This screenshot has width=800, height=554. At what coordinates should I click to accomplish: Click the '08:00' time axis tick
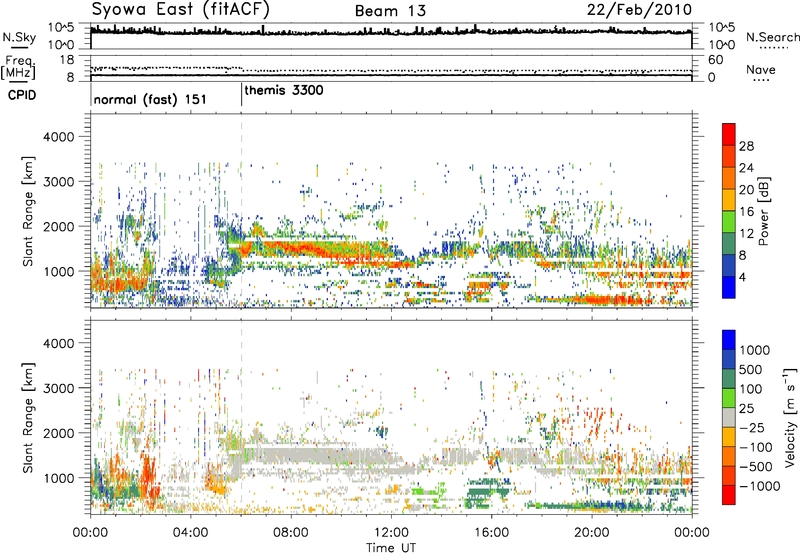click(x=291, y=533)
